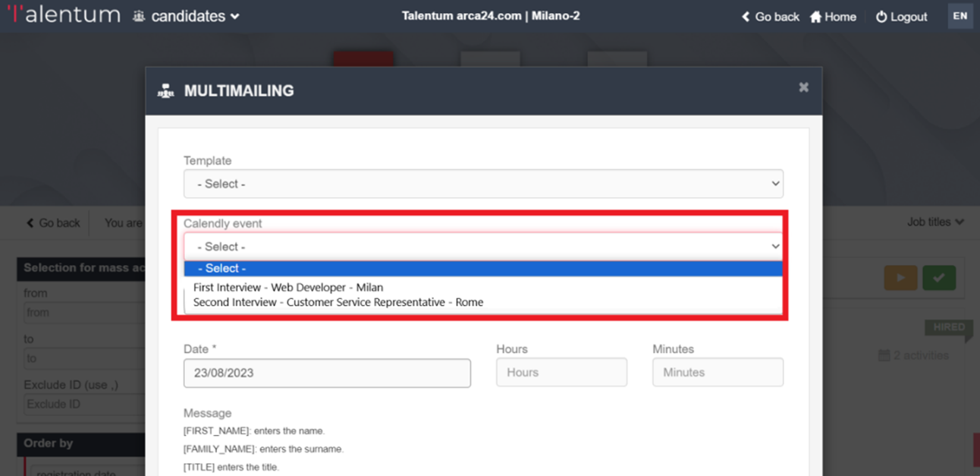Click the 'from' input in mass action panel

[83, 312]
